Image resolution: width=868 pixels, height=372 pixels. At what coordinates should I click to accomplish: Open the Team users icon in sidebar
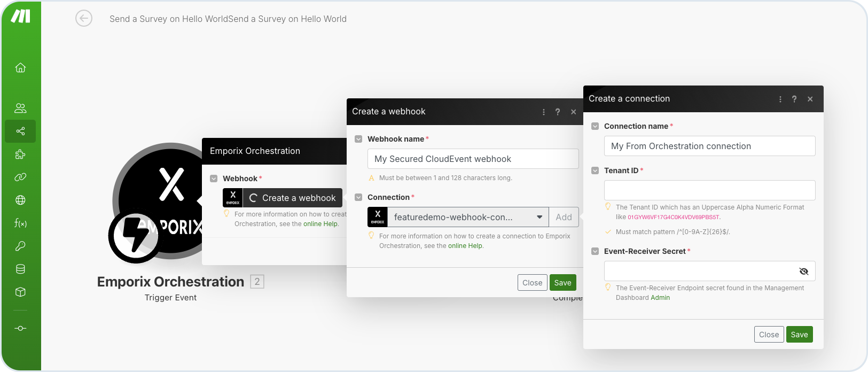(x=20, y=108)
